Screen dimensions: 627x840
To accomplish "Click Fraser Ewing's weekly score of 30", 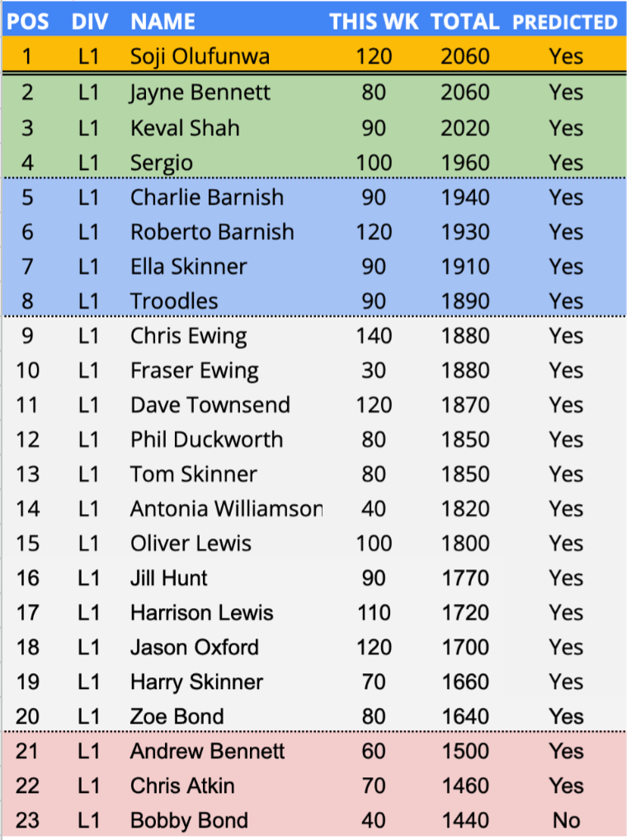I will (x=374, y=370).
